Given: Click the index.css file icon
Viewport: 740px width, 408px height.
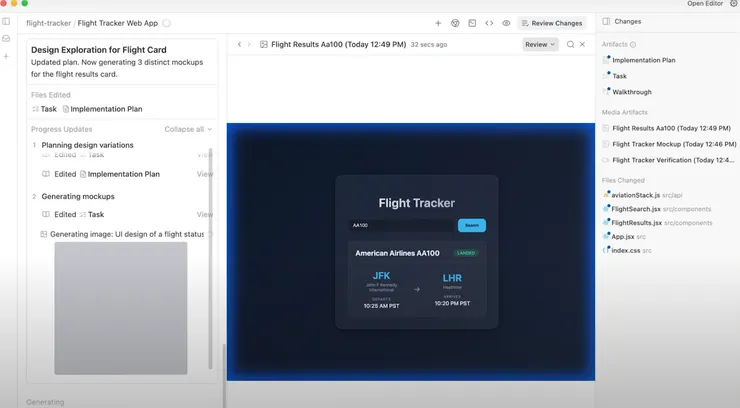Looking at the screenshot, I should pos(606,250).
